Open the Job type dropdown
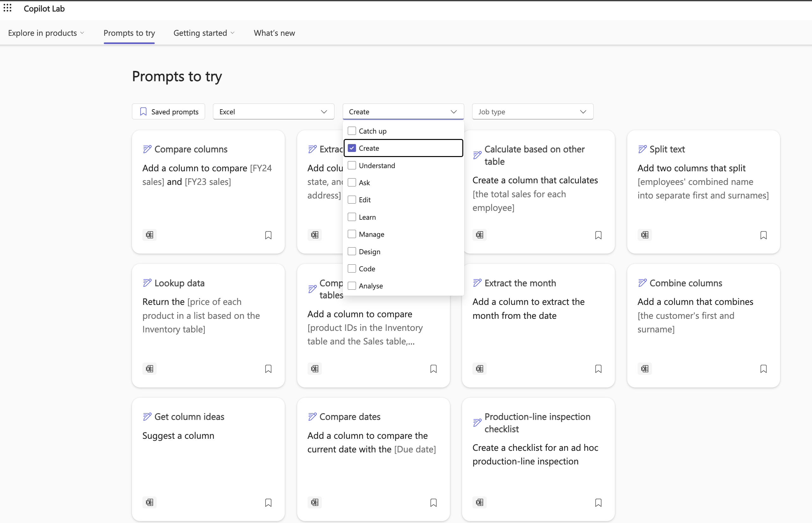The image size is (812, 523). coord(532,112)
